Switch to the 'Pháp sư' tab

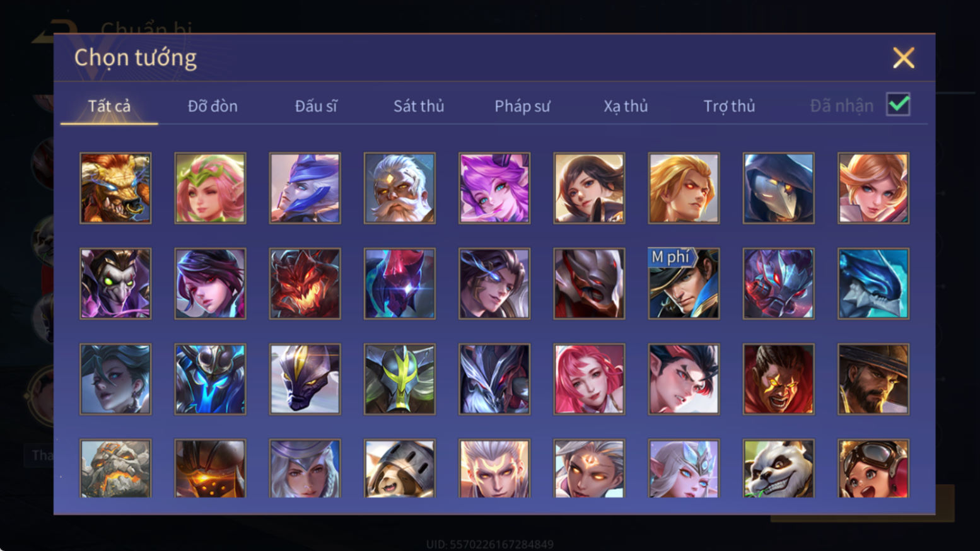(522, 106)
